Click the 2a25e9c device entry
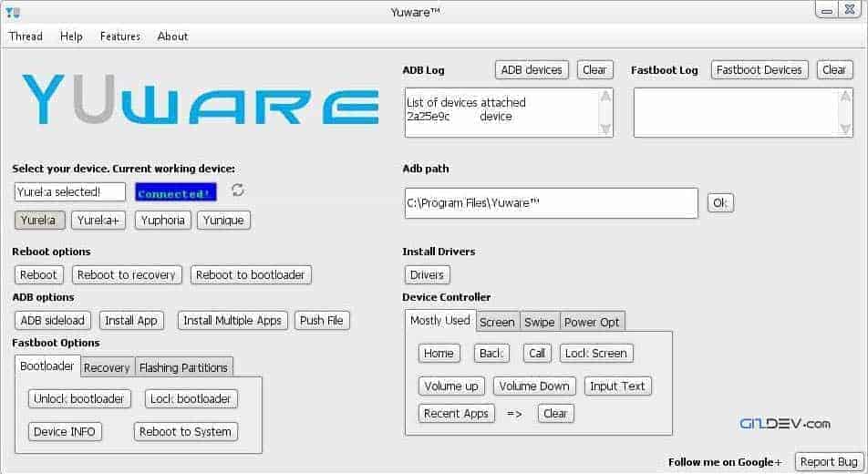The image size is (868, 474). tap(460, 117)
